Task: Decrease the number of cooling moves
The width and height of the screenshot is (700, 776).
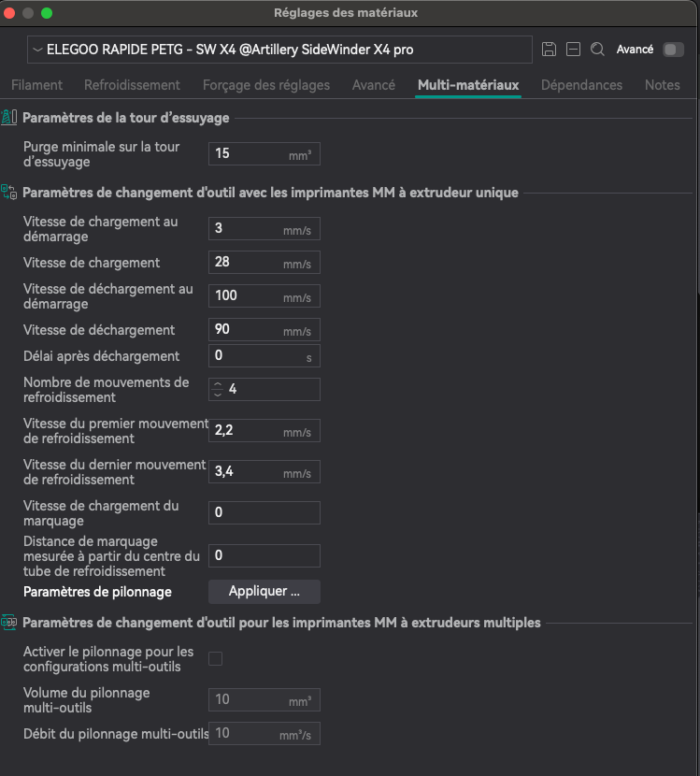Action: pyautogui.click(x=218, y=395)
